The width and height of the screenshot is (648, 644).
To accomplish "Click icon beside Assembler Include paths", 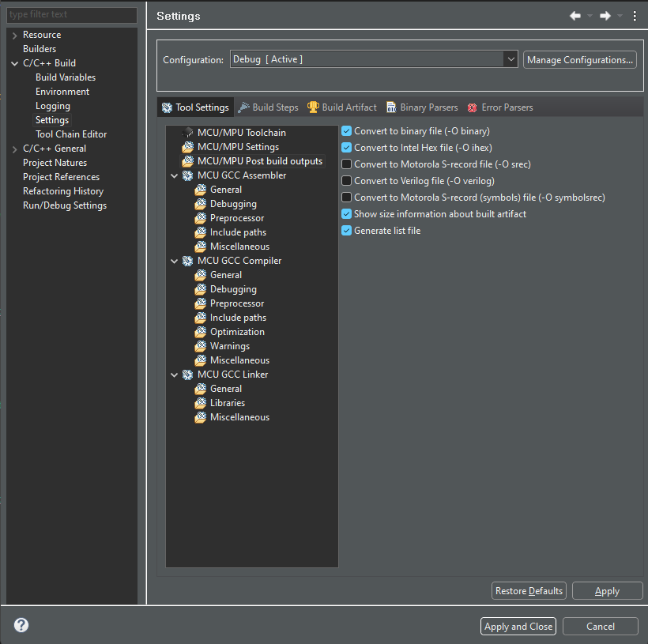I will point(201,232).
